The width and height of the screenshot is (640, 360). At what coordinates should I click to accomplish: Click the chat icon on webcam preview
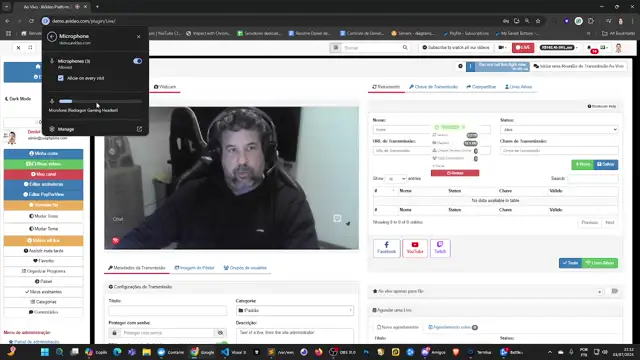[x=337, y=218]
